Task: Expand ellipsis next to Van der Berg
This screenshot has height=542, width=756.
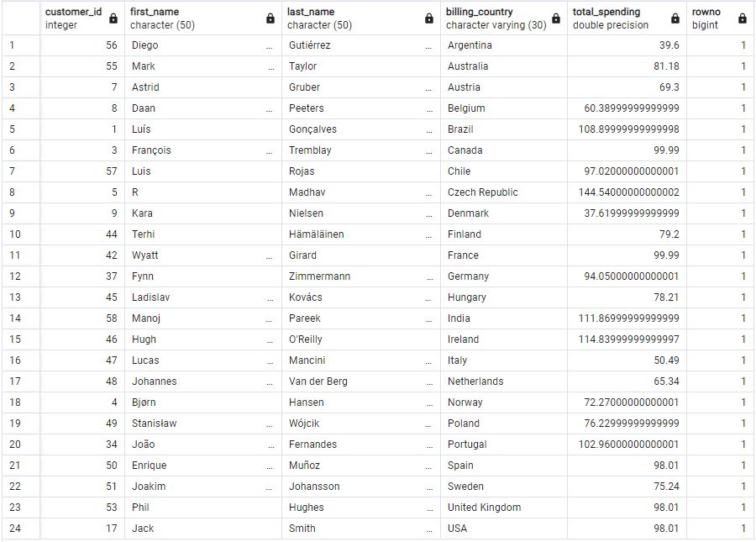Action: [429, 383]
